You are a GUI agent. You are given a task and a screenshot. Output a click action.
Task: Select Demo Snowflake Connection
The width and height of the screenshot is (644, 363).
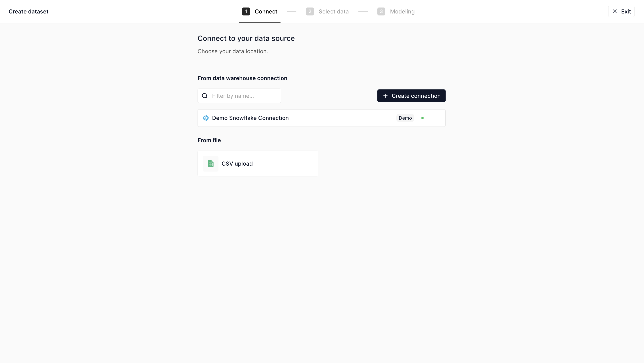coord(322,118)
